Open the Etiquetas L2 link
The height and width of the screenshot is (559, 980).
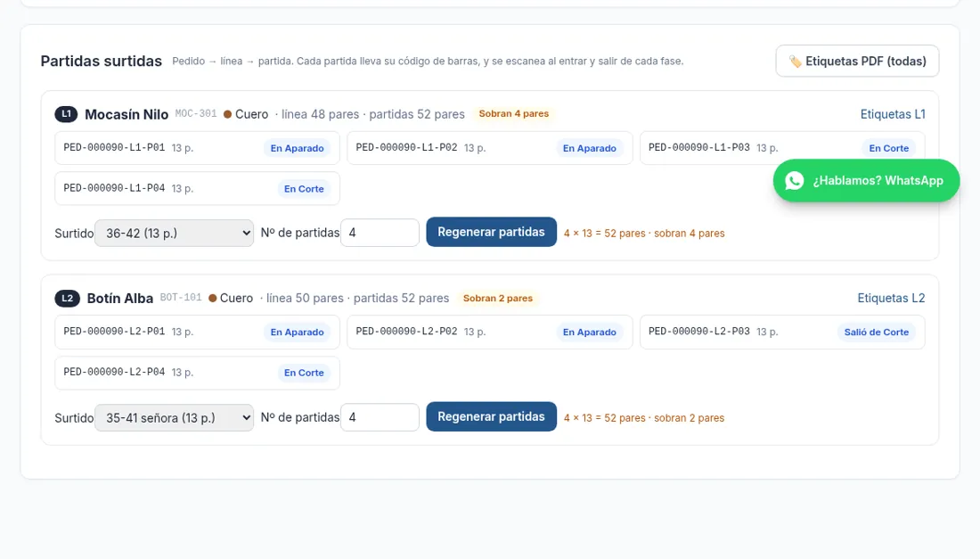click(891, 299)
